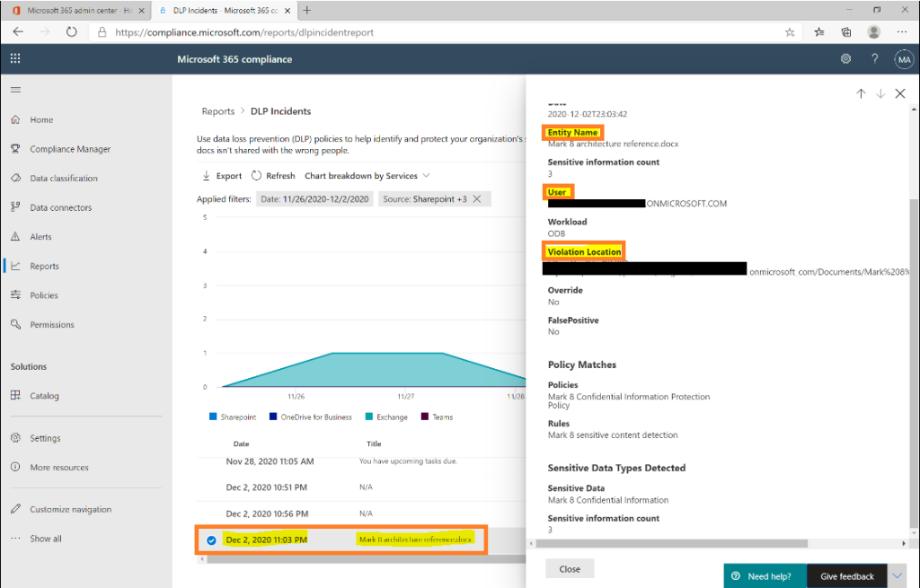Open Permissions in the sidebar

tap(51, 325)
